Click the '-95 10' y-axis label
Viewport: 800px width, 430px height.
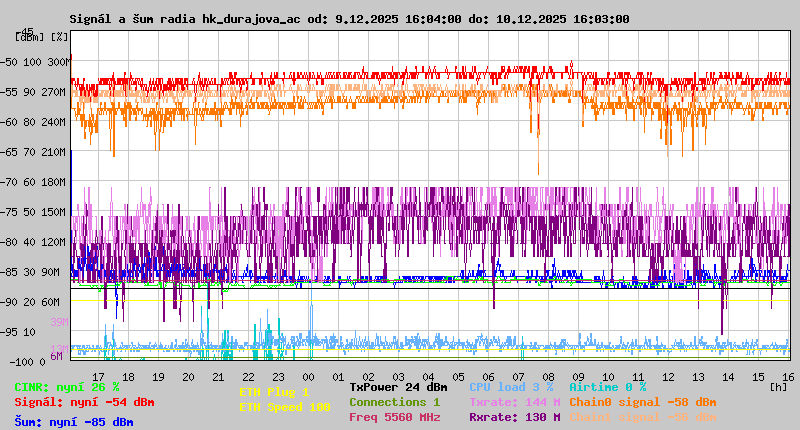click(18, 332)
